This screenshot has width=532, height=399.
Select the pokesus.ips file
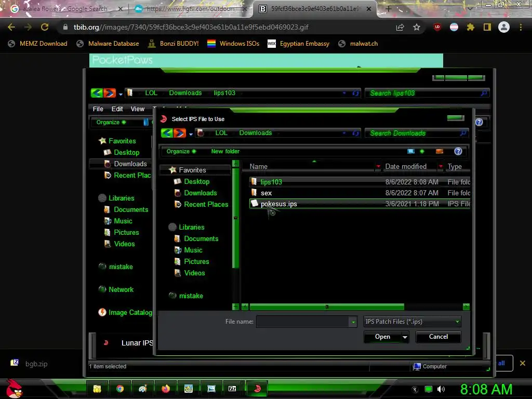[360, 204]
